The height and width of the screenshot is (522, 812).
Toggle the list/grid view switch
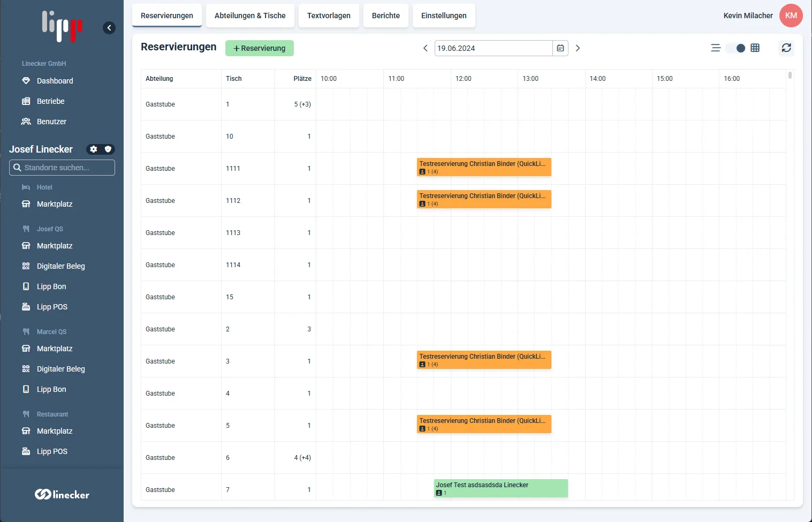click(736, 48)
